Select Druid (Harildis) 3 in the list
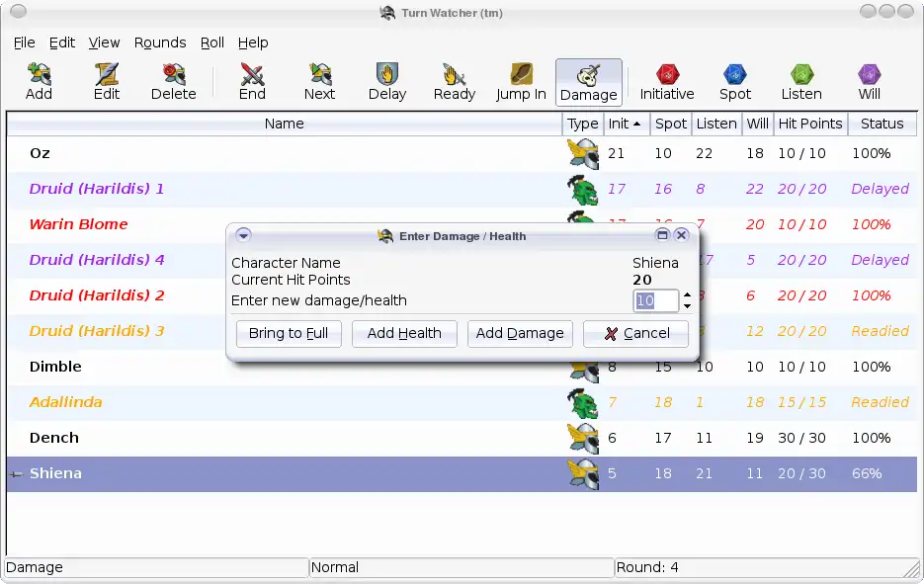Image resolution: width=924 pixels, height=585 pixels. [x=97, y=331]
